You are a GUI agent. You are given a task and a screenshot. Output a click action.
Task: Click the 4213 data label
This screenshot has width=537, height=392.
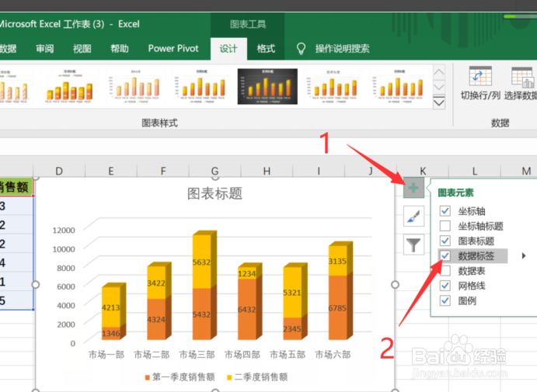(111, 308)
